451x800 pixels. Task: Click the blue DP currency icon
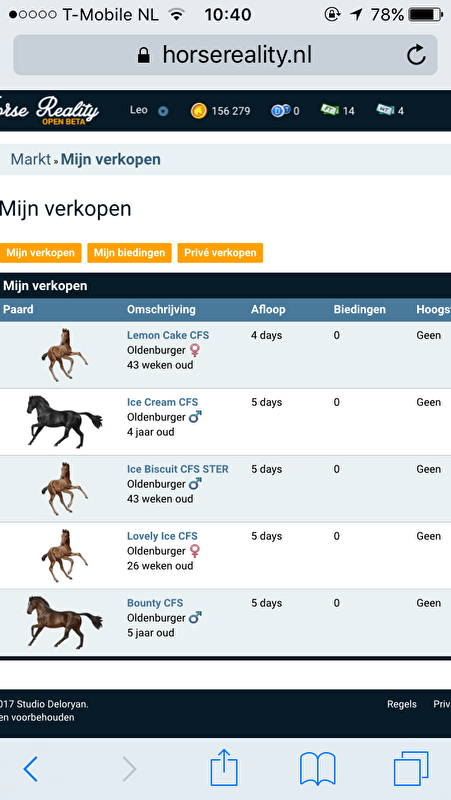[281, 111]
